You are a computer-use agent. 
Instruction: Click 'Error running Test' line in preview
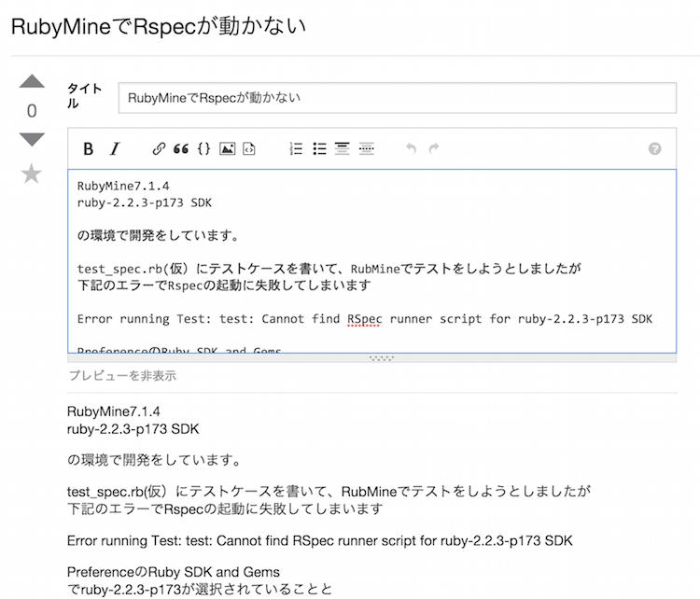coord(319,541)
